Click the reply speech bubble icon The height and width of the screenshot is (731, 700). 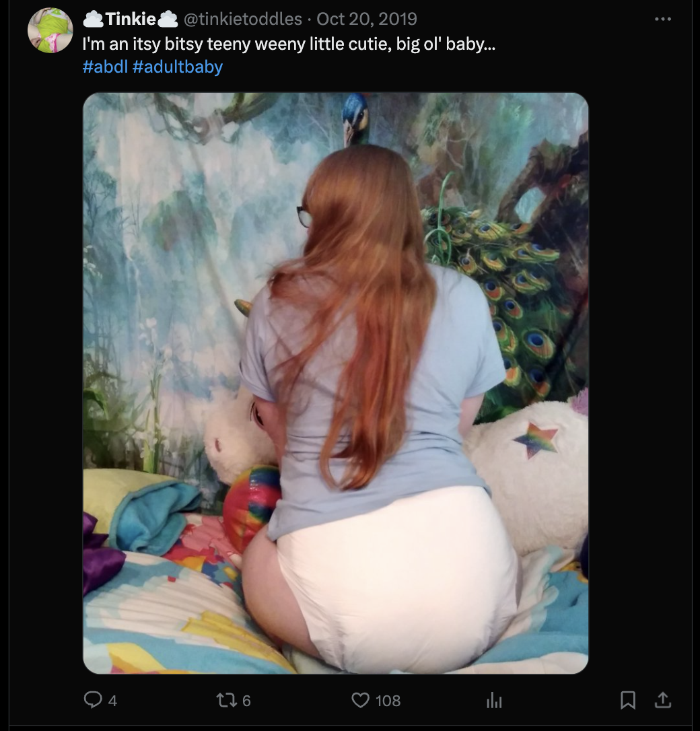point(93,699)
